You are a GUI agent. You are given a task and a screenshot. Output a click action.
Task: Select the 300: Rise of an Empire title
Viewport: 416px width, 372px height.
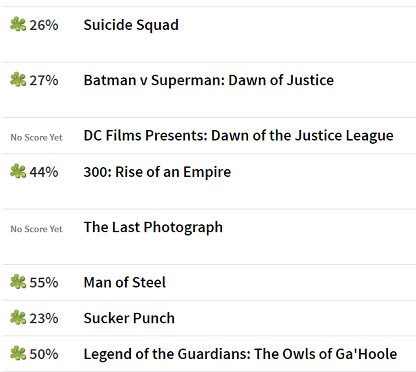157,172
